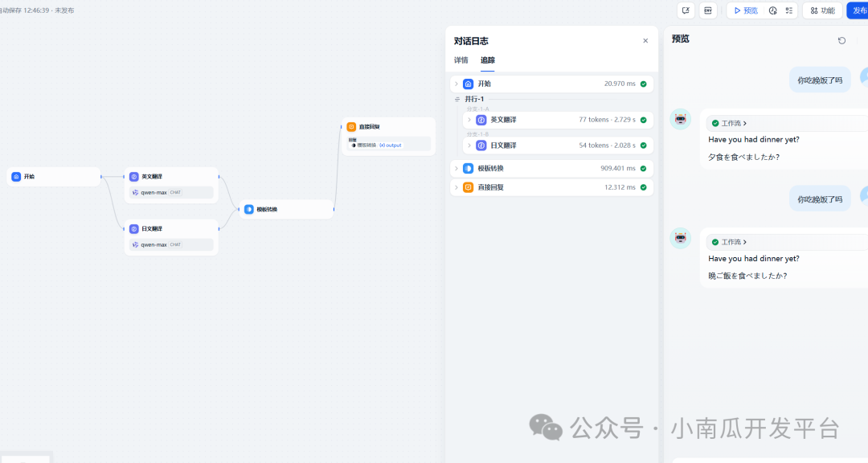Click the 夕食を食べましたか? reply text
This screenshot has height=463, width=868.
(x=744, y=158)
